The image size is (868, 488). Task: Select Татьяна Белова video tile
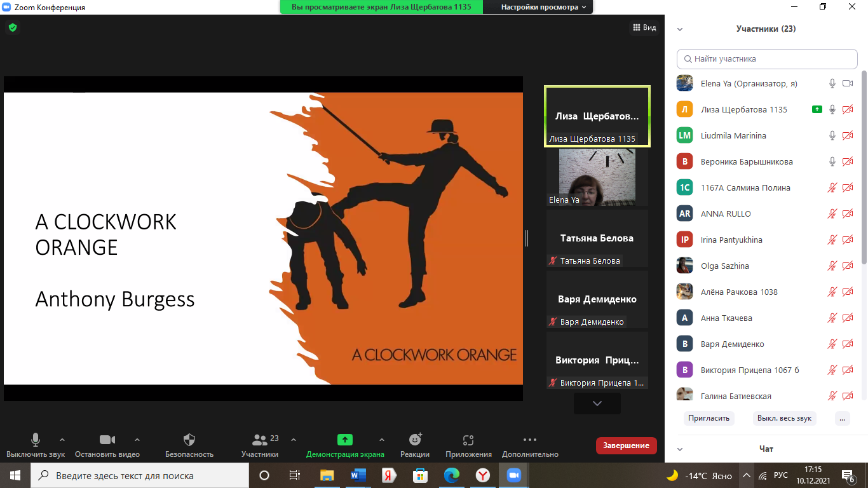[x=597, y=238]
